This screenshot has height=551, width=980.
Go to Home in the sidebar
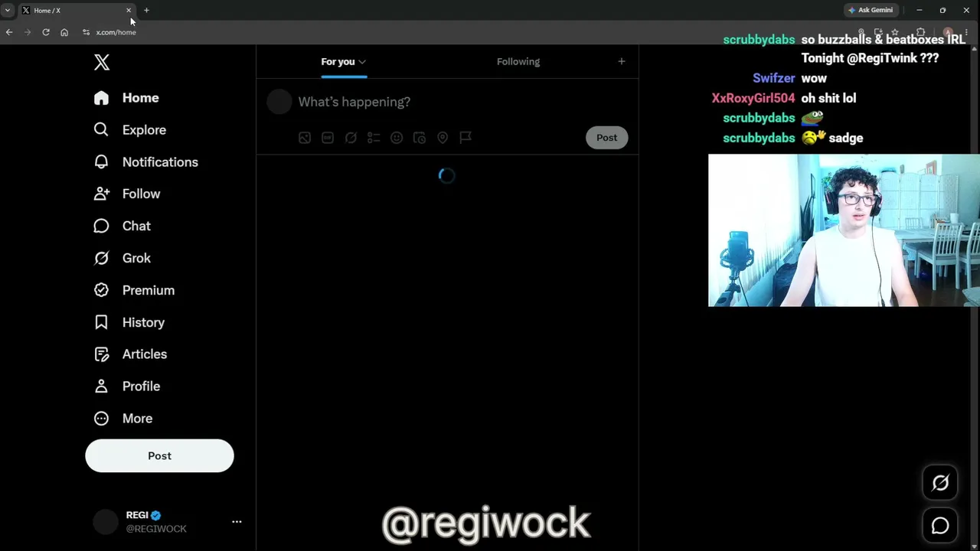click(126, 98)
